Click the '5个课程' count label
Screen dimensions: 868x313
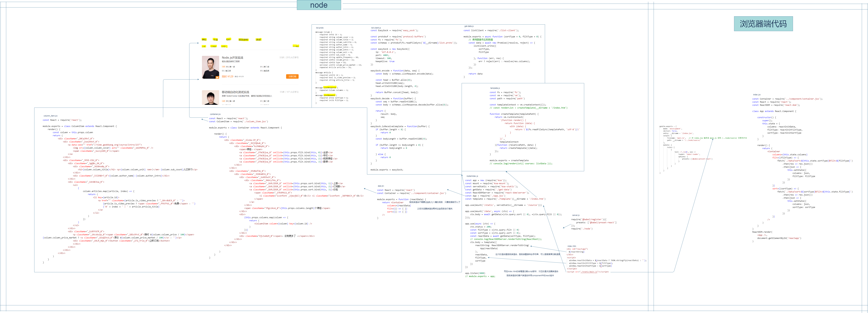(296, 46)
